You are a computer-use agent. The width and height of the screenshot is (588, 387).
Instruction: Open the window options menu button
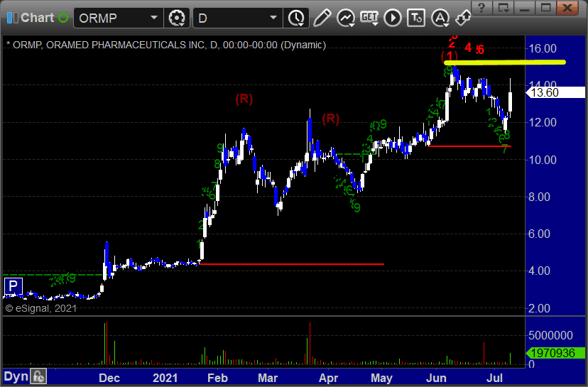503,7
